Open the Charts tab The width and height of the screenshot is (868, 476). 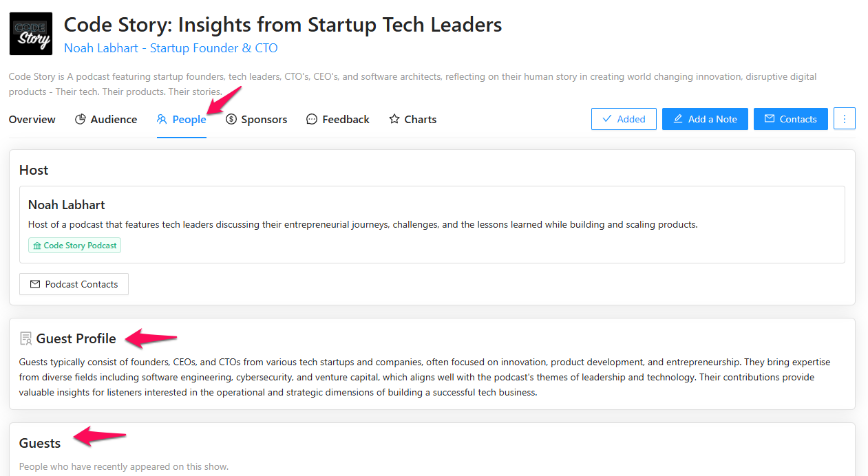tap(413, 119)
